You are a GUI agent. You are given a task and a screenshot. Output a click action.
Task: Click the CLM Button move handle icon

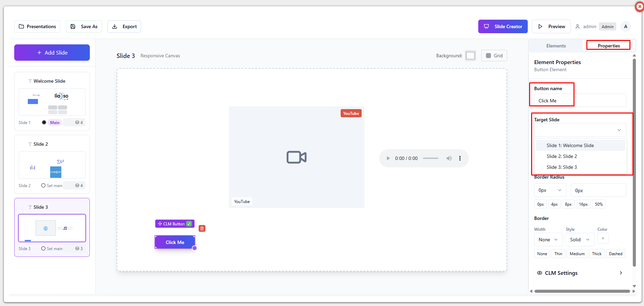tap(160, 224)
